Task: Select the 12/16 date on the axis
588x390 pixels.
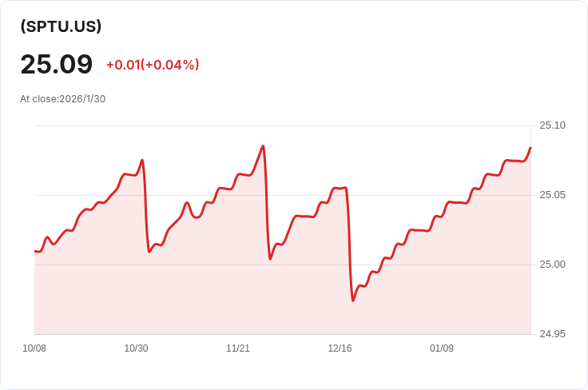Action: coord(340,348)
